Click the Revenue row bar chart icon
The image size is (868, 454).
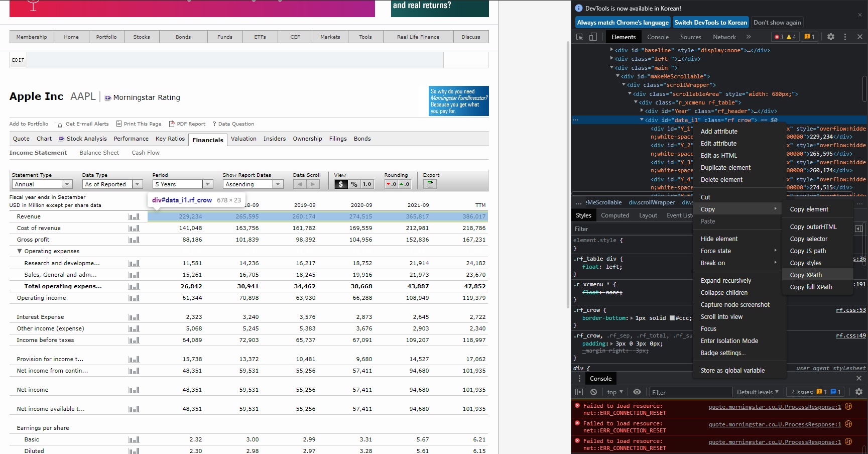point(134,217)
